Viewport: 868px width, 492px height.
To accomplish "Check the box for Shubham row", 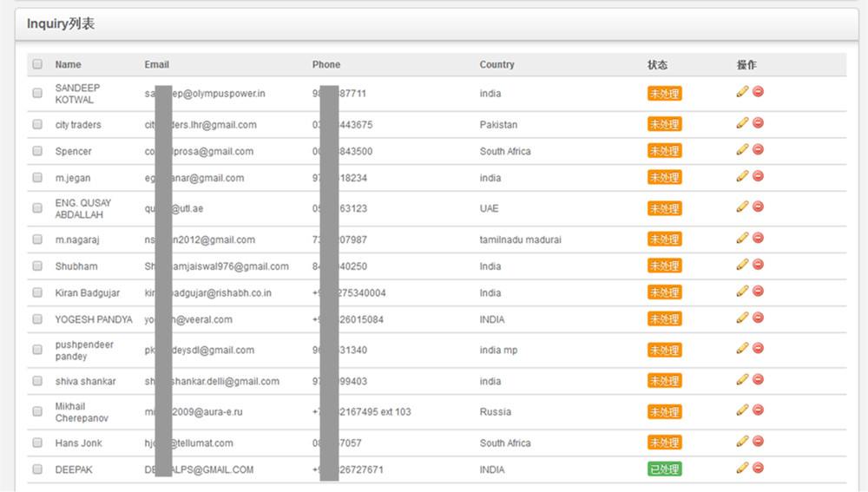I will (x=37, y=266).
